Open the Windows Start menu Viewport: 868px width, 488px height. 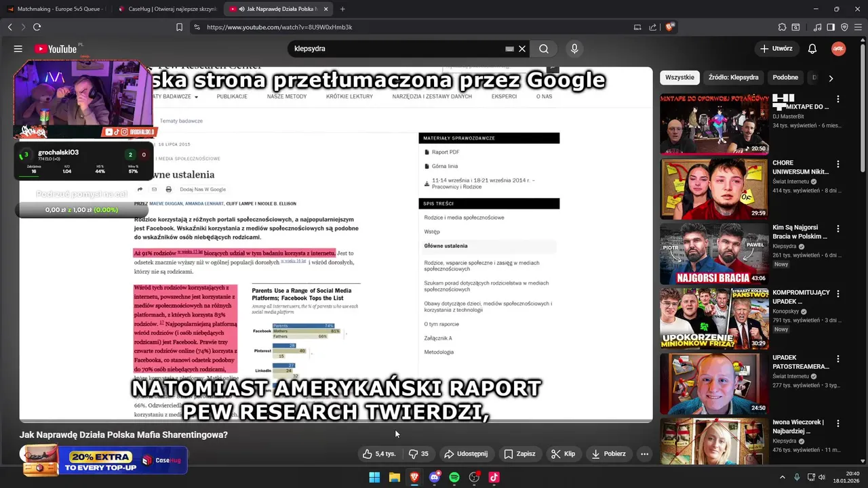(374, 477)
